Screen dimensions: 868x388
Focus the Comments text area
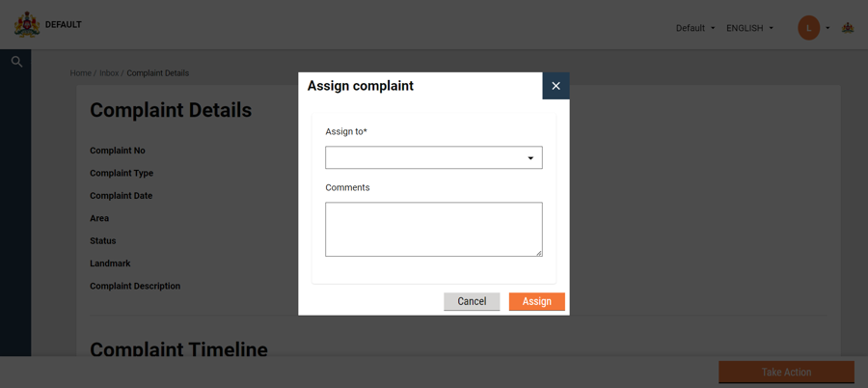[x=433, y=229]
